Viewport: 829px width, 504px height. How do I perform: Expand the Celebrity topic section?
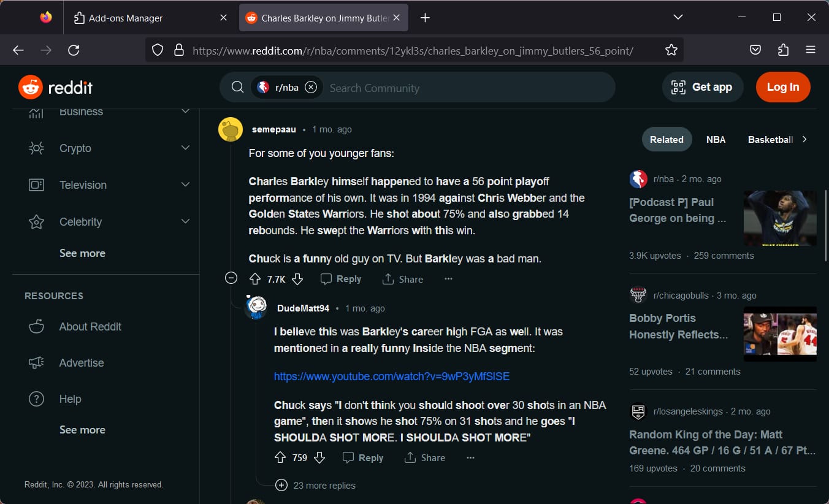[x=185, y=221]
